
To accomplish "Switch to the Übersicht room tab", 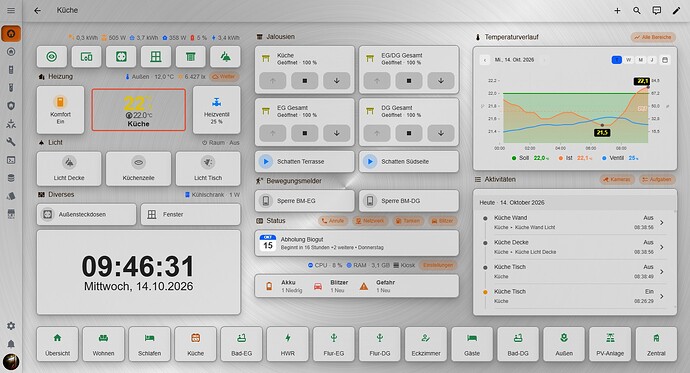I will point(58,344).
